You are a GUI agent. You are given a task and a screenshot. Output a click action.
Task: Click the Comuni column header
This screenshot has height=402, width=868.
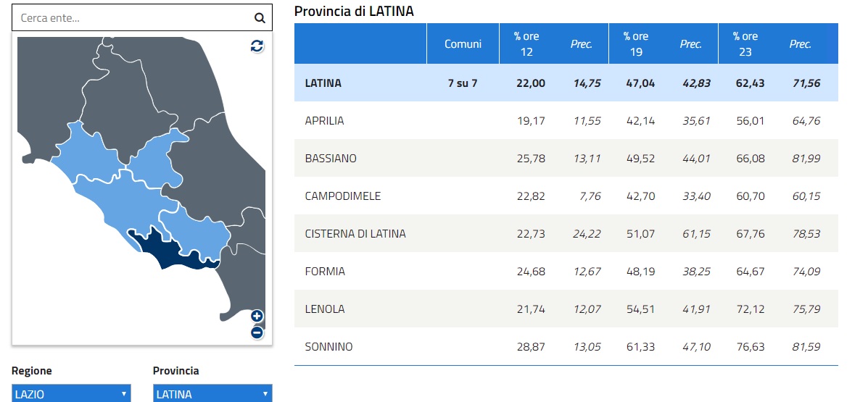click(463, 43)
